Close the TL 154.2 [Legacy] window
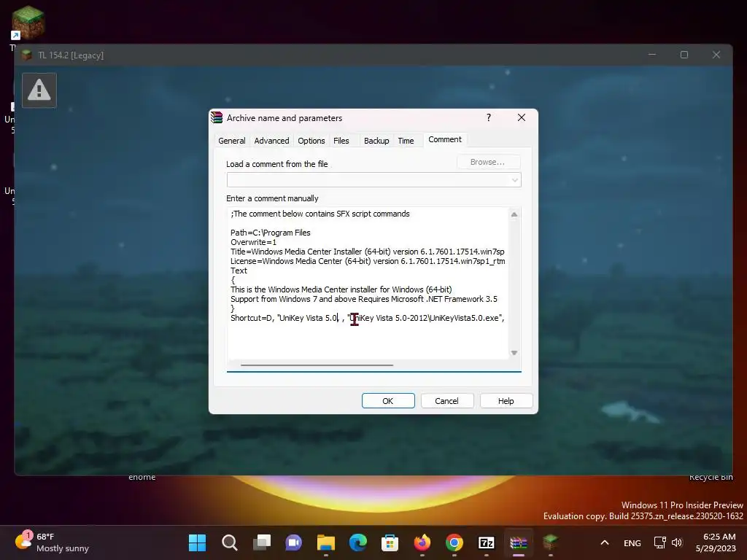This screenshot has width=747, height=560. pyautogui.click(x=716, y=55)
